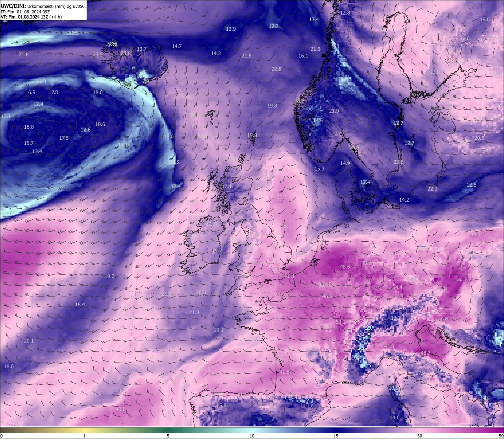Select the 22.3 value in the southern Baltic
The width and height of the screenshot is (504, 439).
(432, 189)
